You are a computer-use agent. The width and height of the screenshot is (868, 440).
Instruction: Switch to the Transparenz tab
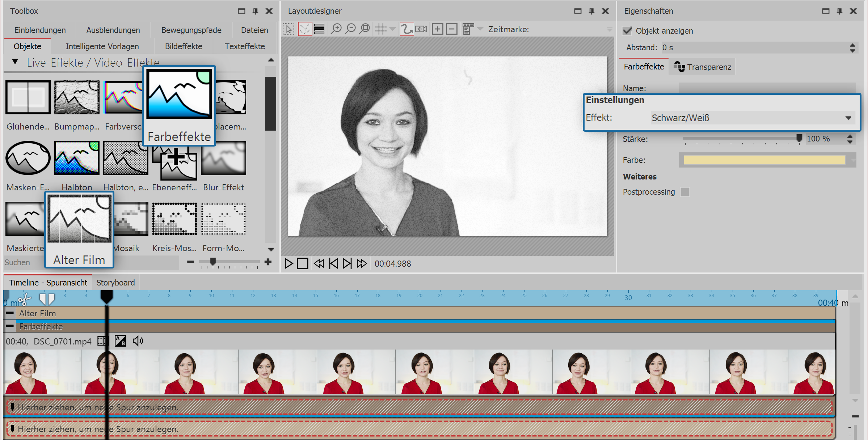(702, 67)
